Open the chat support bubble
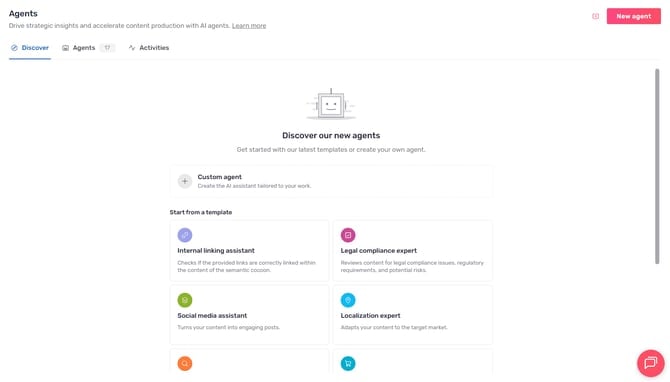The image size is (670, 382). (x=651, y=363)
